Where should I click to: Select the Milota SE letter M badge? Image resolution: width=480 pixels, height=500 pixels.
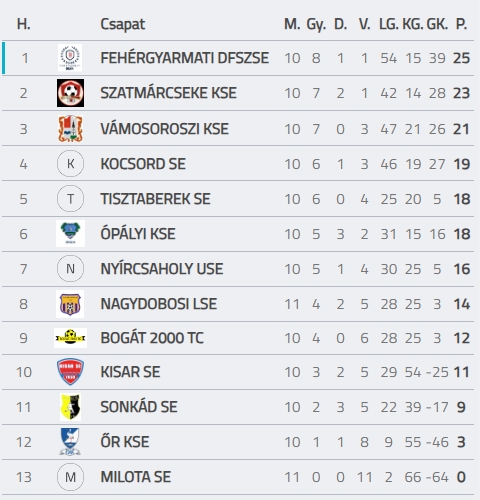(x=70, y=477)
